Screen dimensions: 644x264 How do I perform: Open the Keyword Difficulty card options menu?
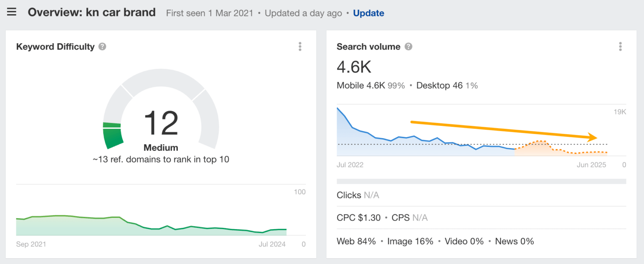coord(300,46)
